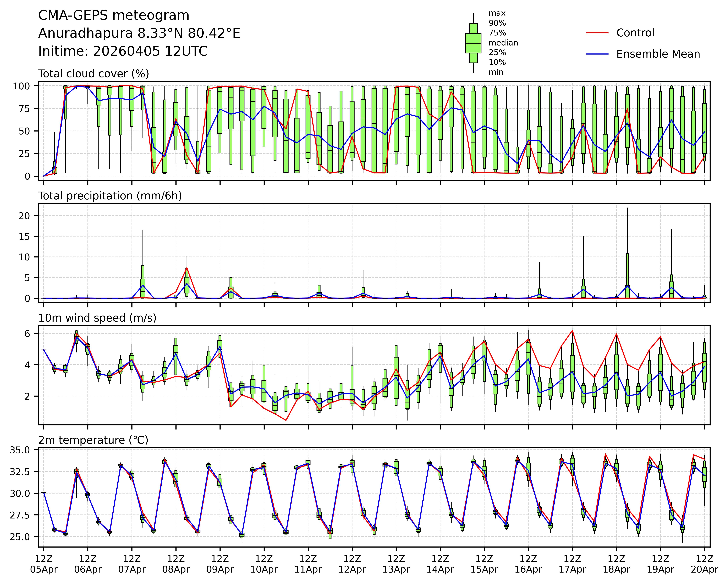
Task: Click the Initime 20260405 12UTC text
Action: (123, 51)
